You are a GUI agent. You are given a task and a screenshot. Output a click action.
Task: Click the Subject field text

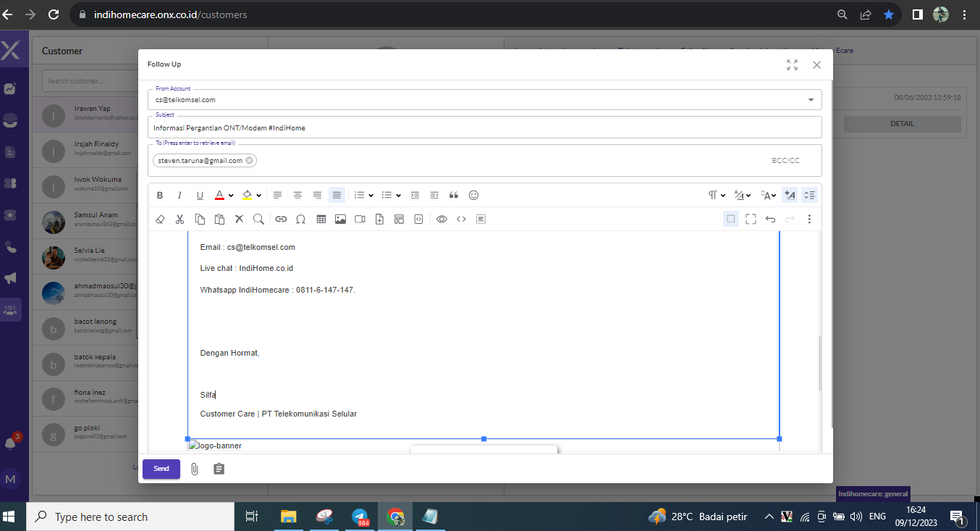click(x=229, y=128)
